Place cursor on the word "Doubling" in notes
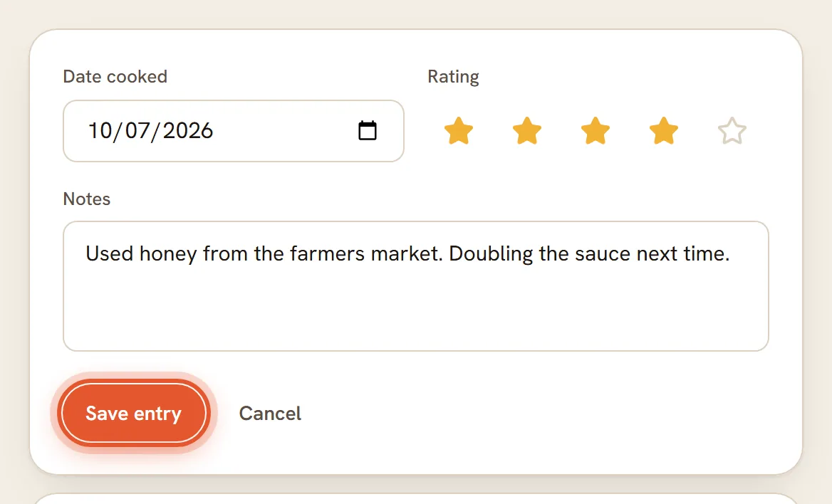This screenshot has width=832, height=504. 491,254
